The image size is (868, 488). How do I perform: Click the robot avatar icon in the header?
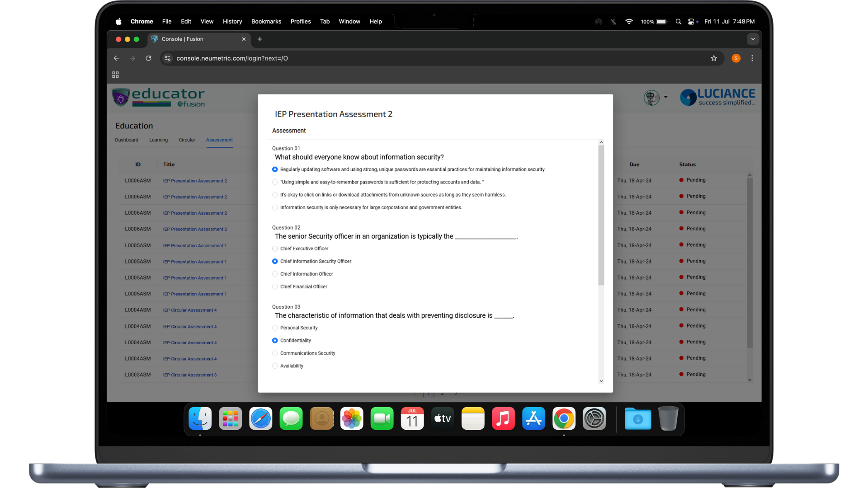[651, 97]
